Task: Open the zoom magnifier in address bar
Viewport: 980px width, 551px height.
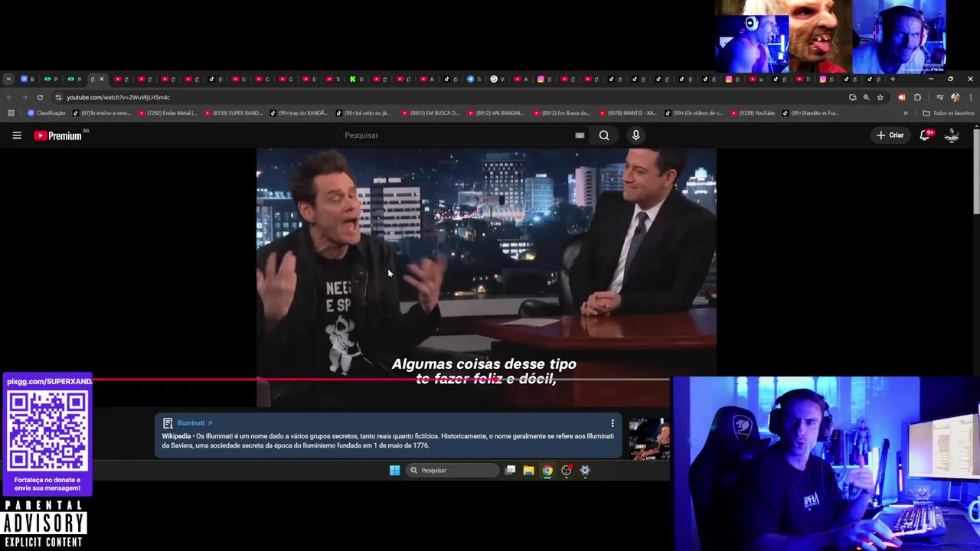Action: (866, 97)
